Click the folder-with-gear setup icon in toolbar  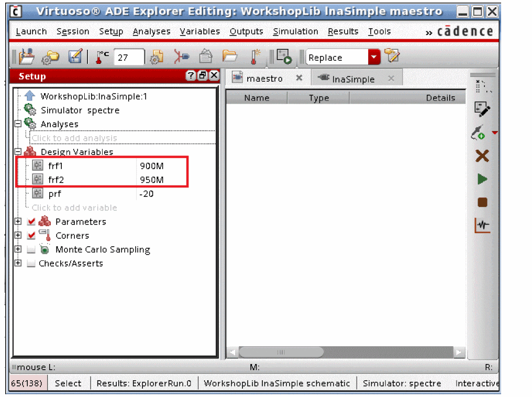(50, 57)
